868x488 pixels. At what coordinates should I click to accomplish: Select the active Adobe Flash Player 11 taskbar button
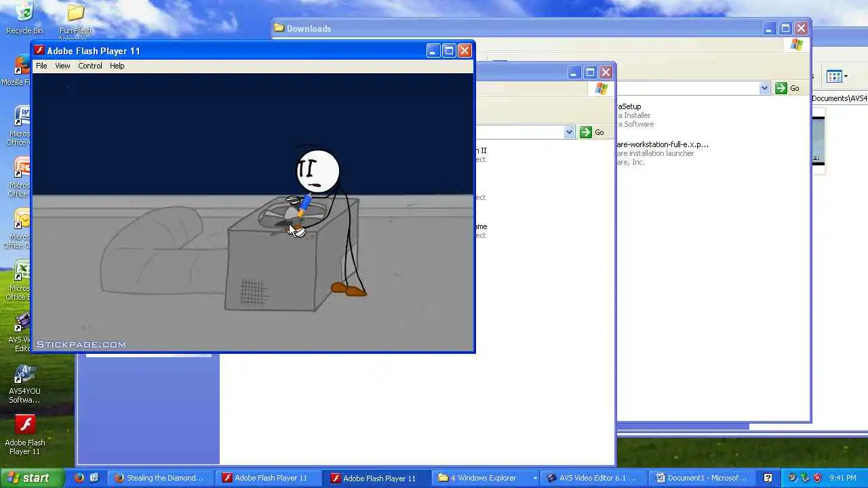[377, 478]
